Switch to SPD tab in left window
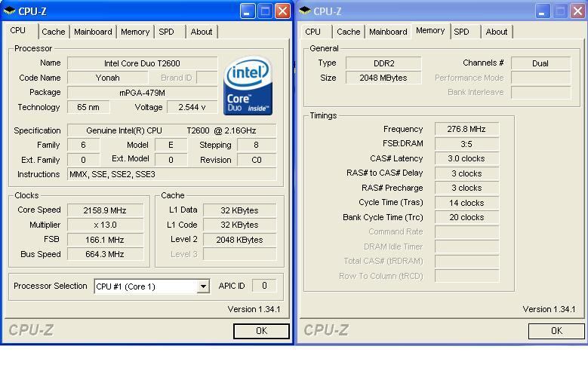 click(166, 32)
